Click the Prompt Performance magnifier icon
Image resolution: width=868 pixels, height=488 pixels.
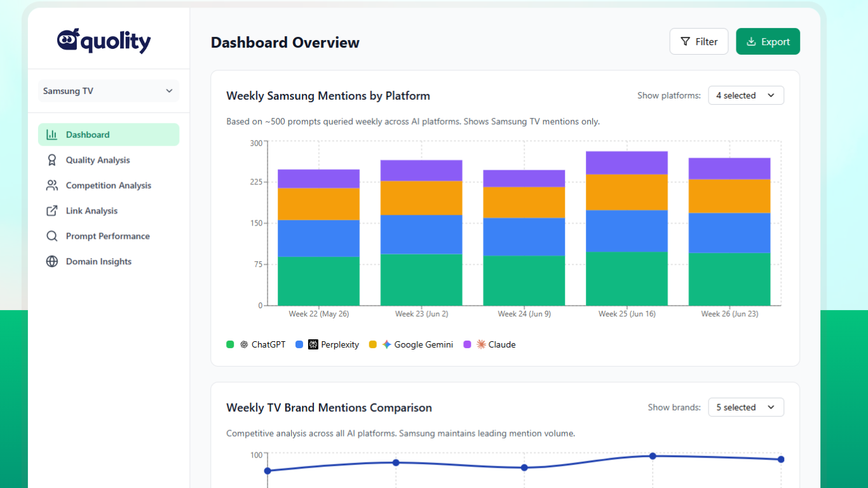coord(52,236)
